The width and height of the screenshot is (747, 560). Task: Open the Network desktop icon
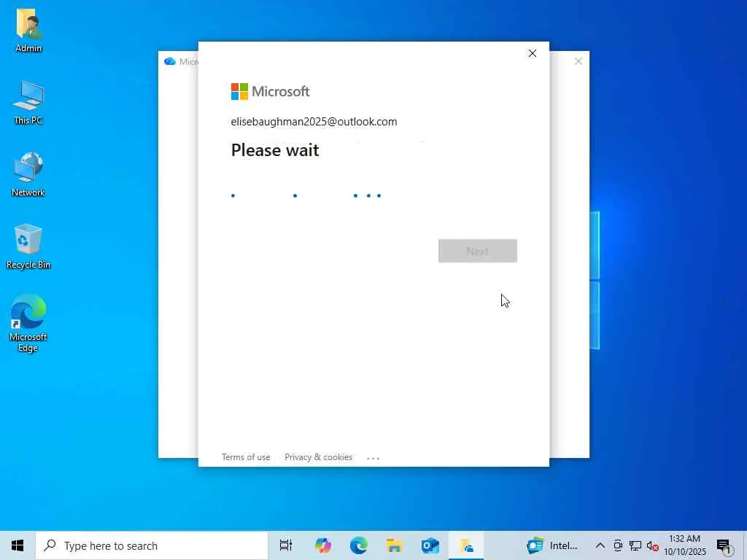point(28,174)
